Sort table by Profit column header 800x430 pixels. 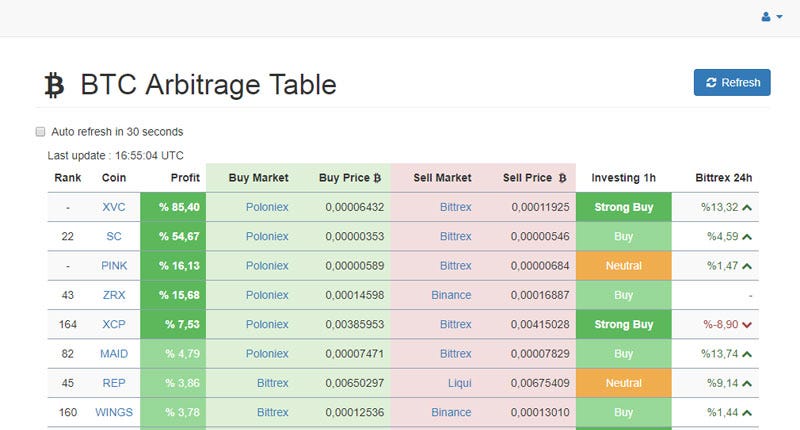tap(185, 178)
